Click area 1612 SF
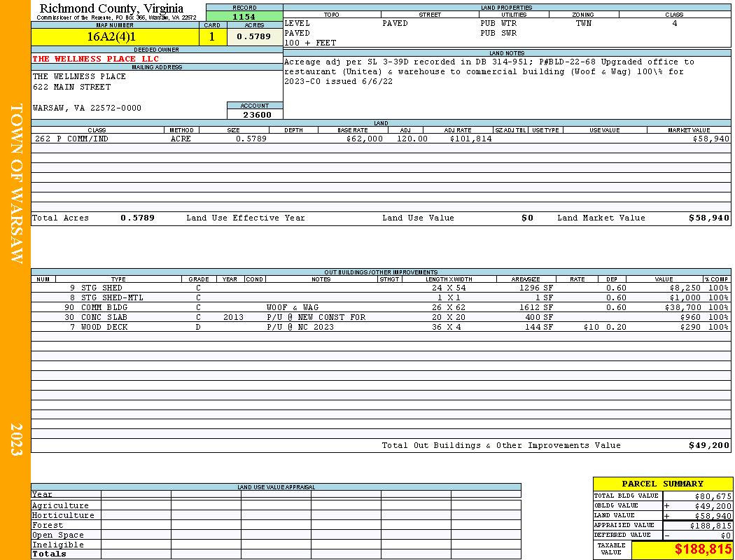Viewport: 735px width, 560px height. 535,308
